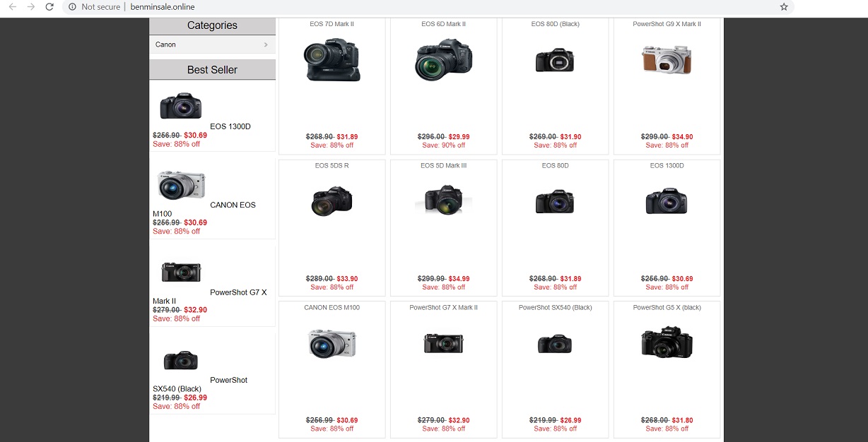Viewport: 868px width, 442px height.
Task: Reload the page with the refresh icon
Action: click(x=49, y=6)
